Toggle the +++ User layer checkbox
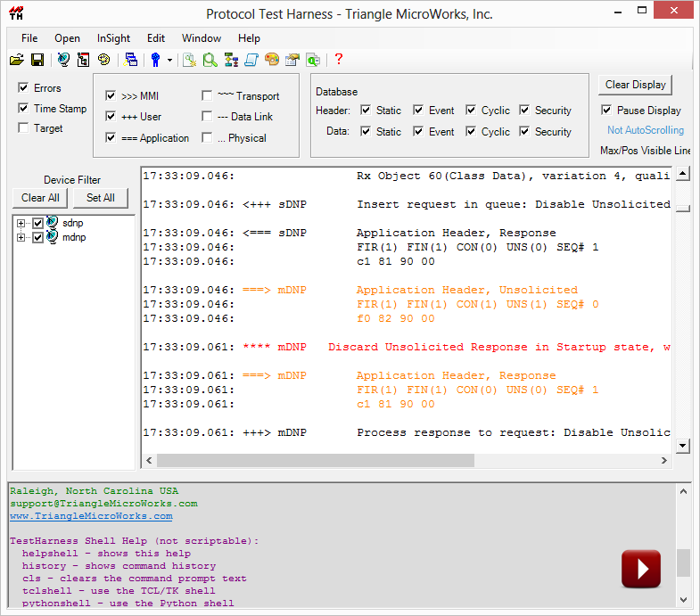 pos(111,116)
